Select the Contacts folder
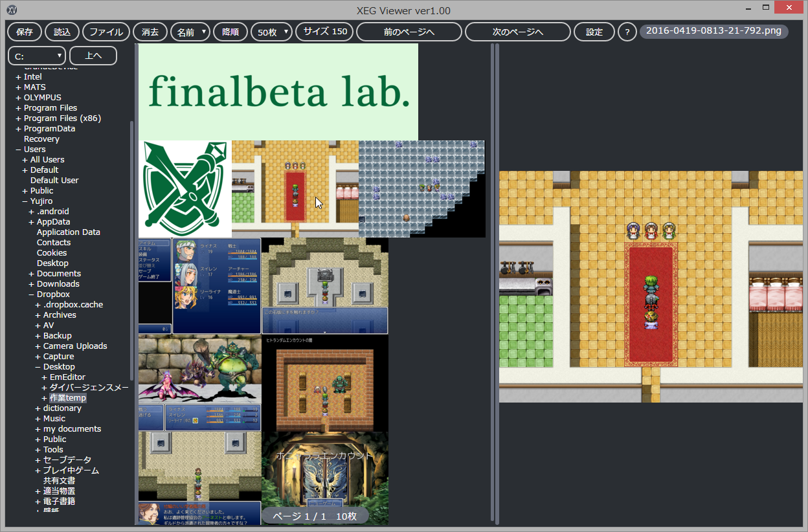 click(54, 243)
